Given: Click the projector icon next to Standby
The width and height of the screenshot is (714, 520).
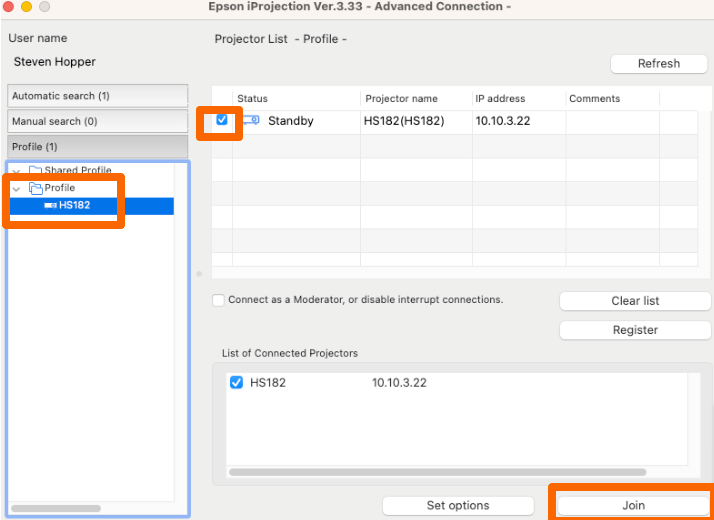Looking at the screenshot, I should (x=251, y=120).
